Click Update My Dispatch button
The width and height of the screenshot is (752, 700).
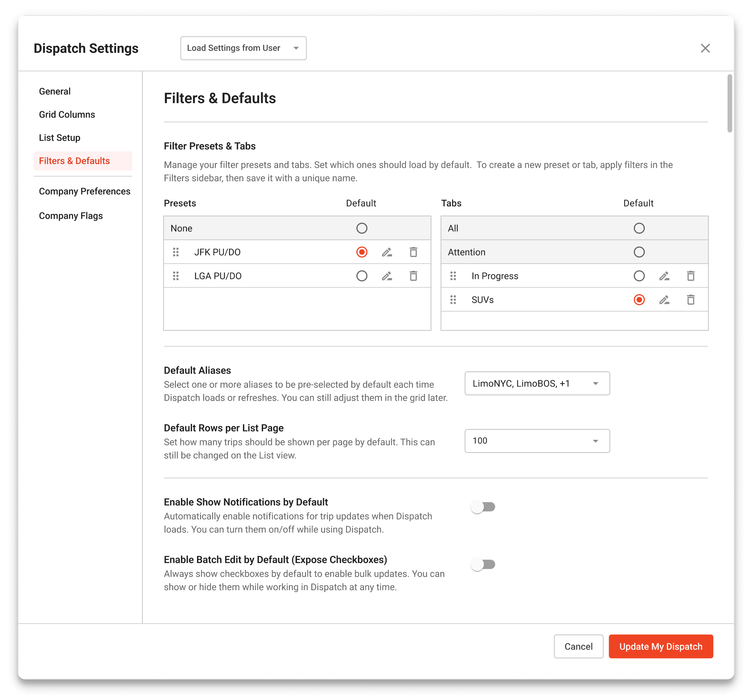(661, 646)
